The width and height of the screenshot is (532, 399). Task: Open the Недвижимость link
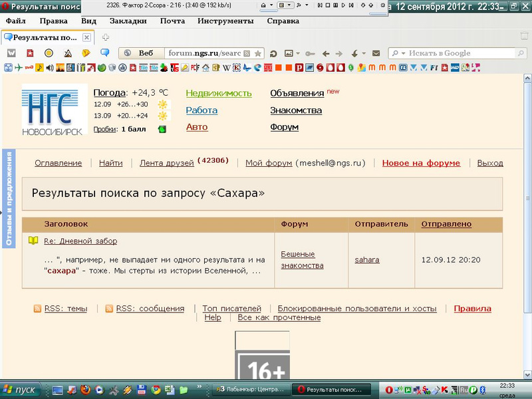[x=218, y=93]
